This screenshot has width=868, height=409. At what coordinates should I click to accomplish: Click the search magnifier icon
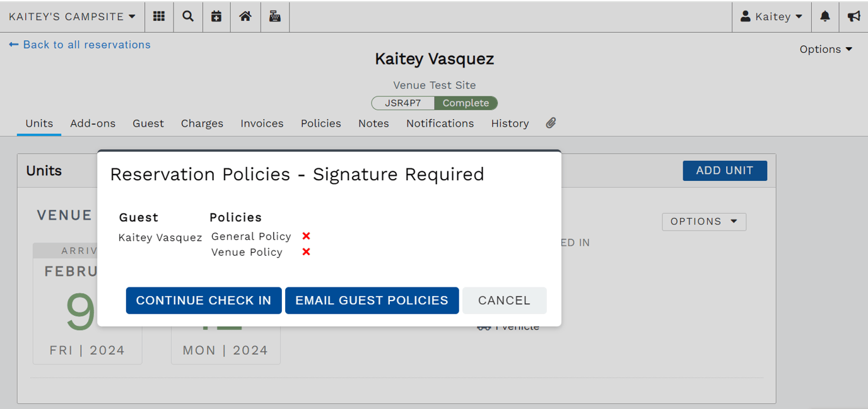(188, 16)
